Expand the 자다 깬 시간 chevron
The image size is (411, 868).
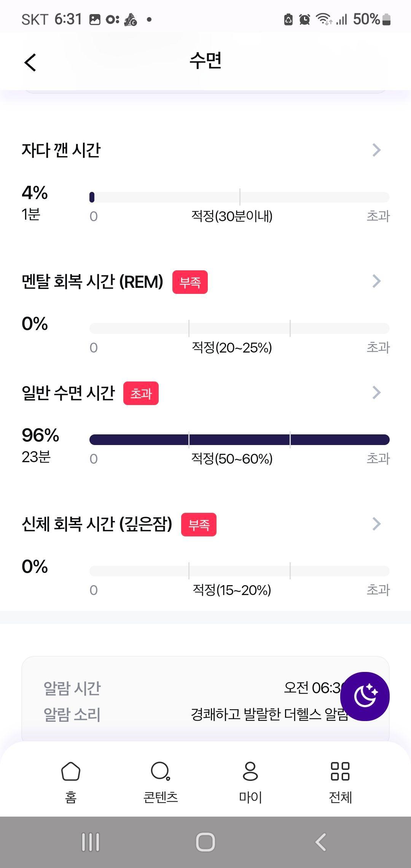(x=376, y=150)
